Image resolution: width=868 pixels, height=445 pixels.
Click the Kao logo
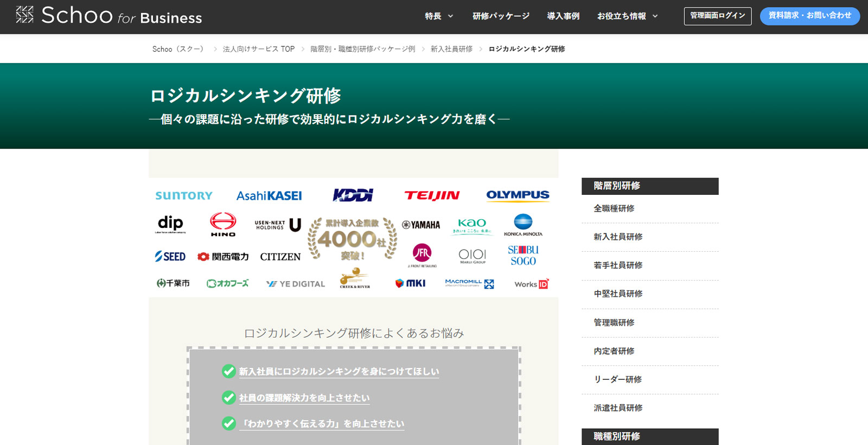click(x=472, y=226)
